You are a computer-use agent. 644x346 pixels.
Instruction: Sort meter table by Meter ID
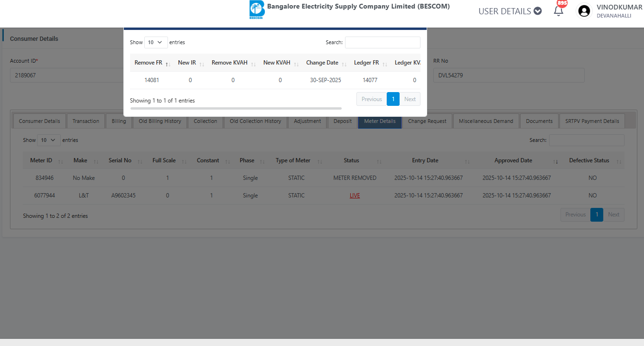pyautogui.click(x=60, y=161)
